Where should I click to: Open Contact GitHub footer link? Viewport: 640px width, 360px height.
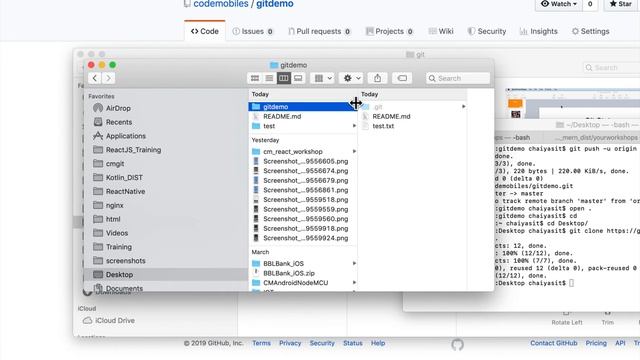(x=553, y=343)
